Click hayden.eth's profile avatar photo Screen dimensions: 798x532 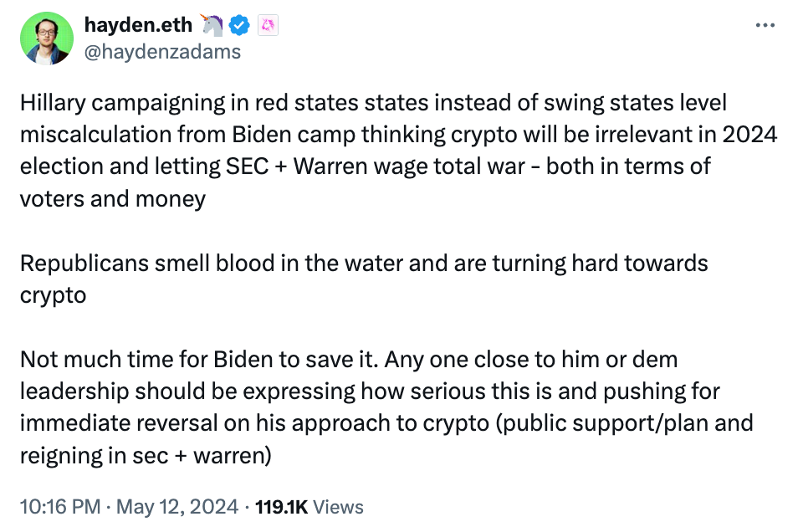pos(47,38)
